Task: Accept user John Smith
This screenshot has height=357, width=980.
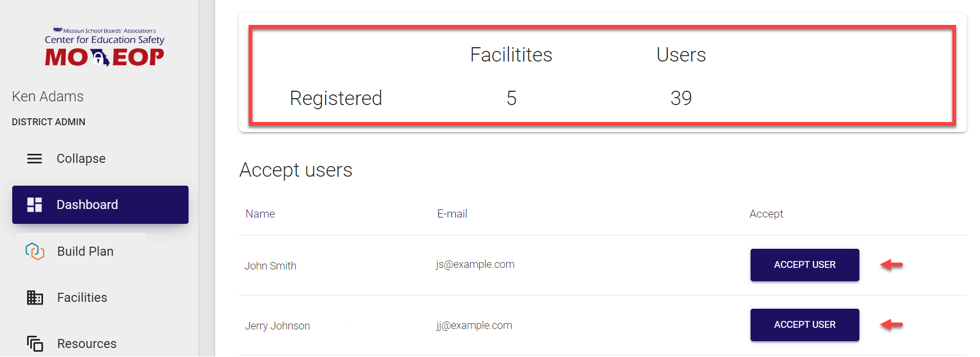Action: point(804,265)
